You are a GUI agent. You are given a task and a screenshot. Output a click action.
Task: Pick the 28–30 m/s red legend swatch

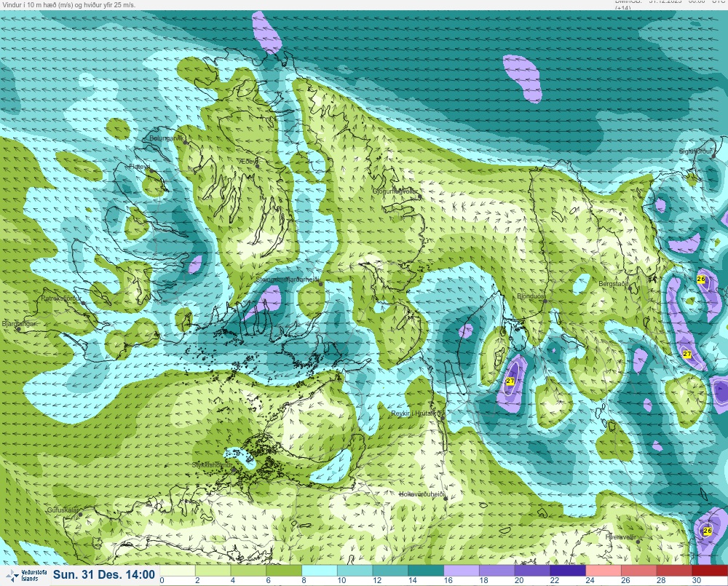674,571
